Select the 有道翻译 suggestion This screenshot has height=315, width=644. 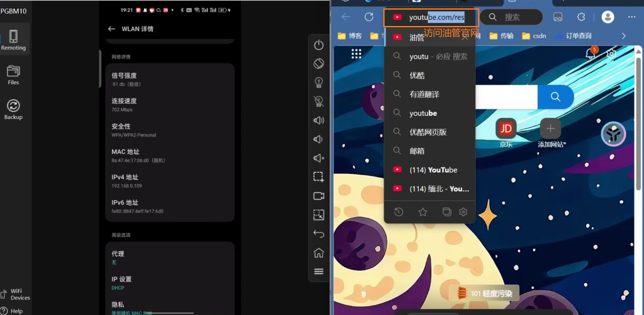(430, 94)
